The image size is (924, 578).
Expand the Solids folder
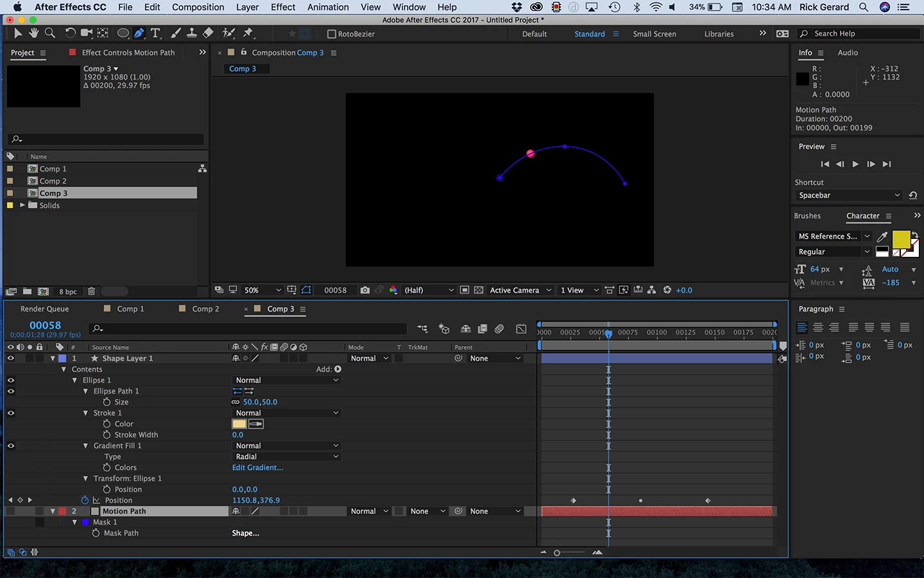(x=22, y=206)
